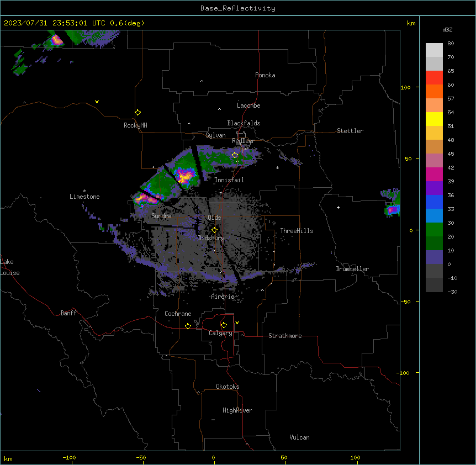Viewport: 476px width, 465px height.
Task: Pick the green swatch between 30 and 20 dBZ
Action: click(434, 230)
